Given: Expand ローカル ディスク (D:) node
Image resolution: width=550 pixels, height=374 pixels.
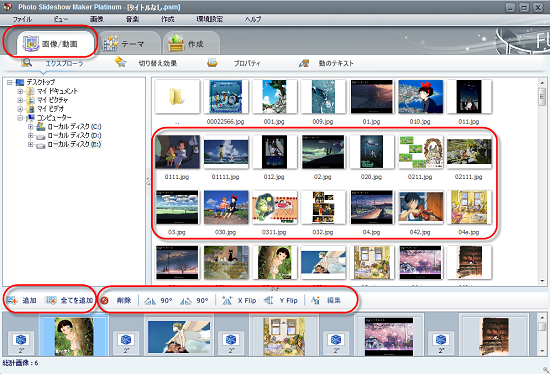Looking at the screenshot, I should [31, 135].
